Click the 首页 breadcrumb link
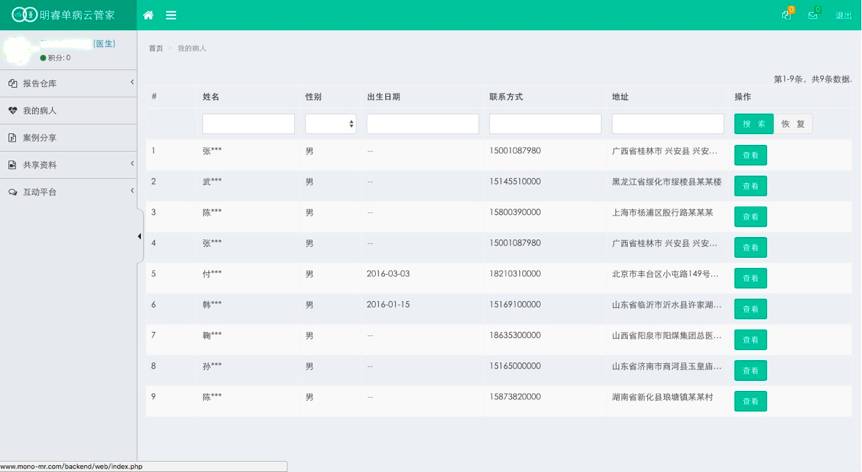This screenshot has width=862, height=472. pyautogui.click(x=156, y=48)
